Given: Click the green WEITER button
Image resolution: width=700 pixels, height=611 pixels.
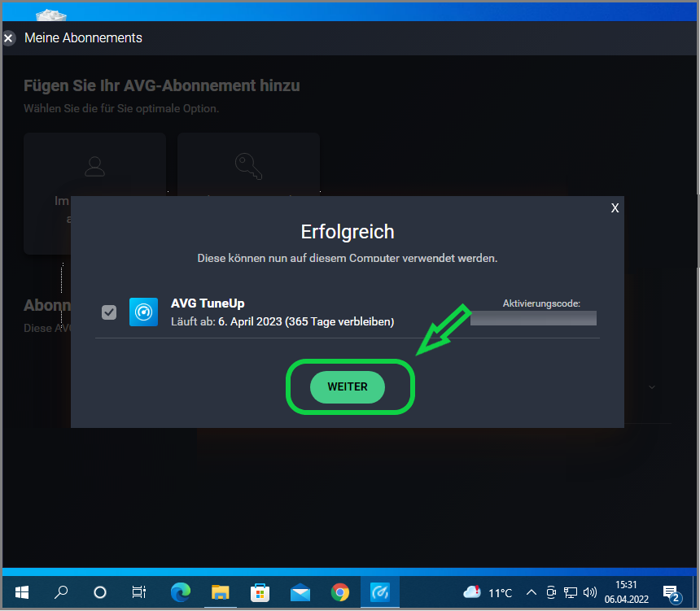Looking at the screenshot, I should 348,387.
